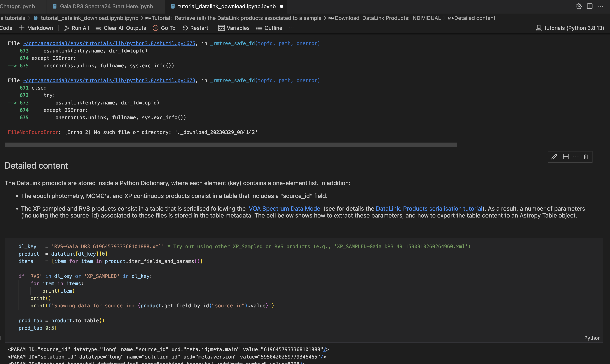Open shutil.py:673 traceback link
Screen dimensions: 610x364
[x=109, y=80]
